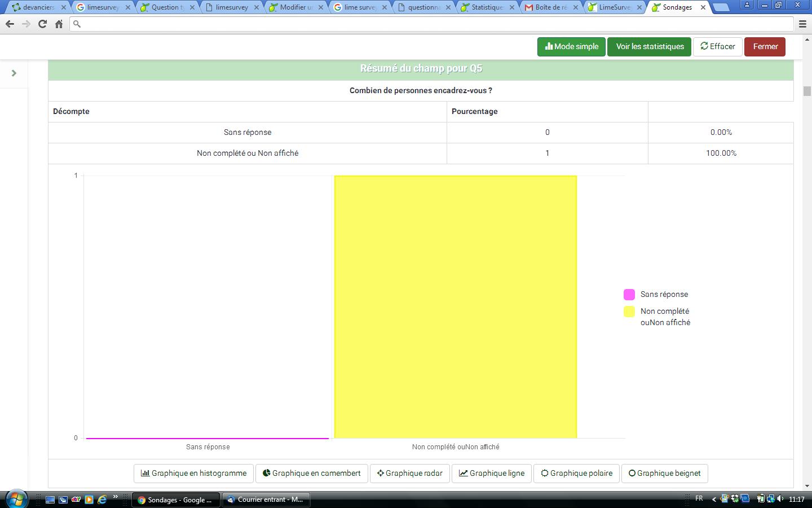Image resolution: width=812 pixels, height=508 pixels.
Task: Click the Mode simple button
Action: coord(571,47)
